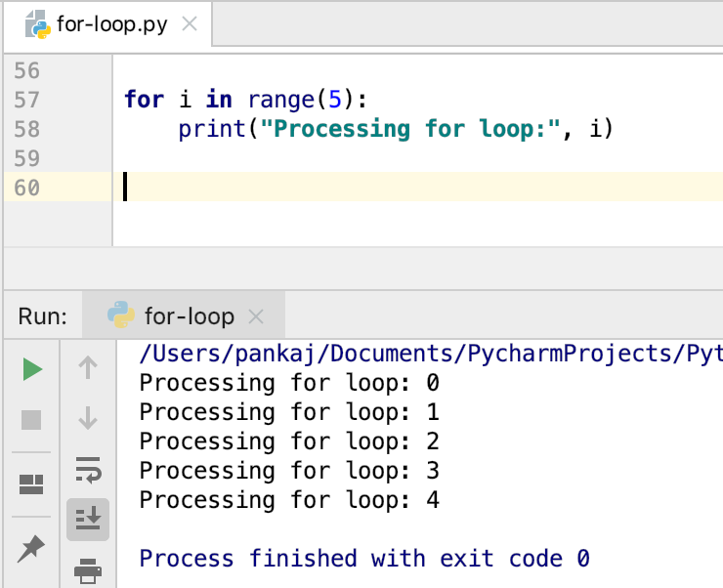Viewport: 723px width, 588px height.
Task: Click the Print icon in Run toolbar
Action: point(88,570)
